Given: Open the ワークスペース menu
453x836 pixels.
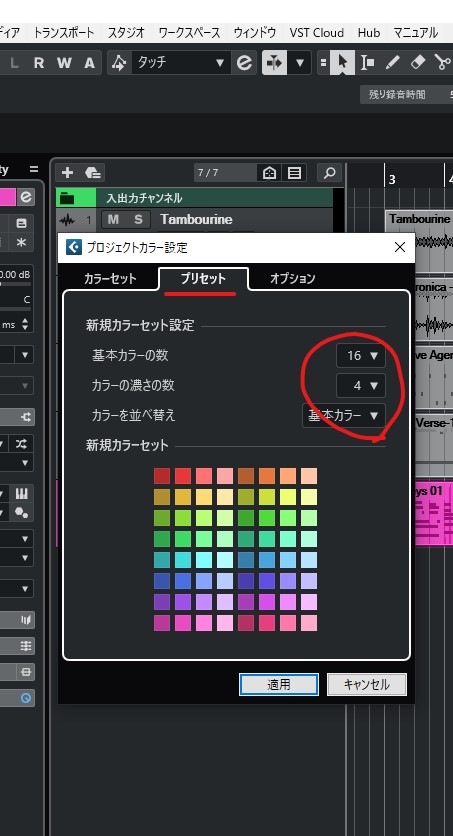Looking at the screenshot, I should tap(189, 33).
